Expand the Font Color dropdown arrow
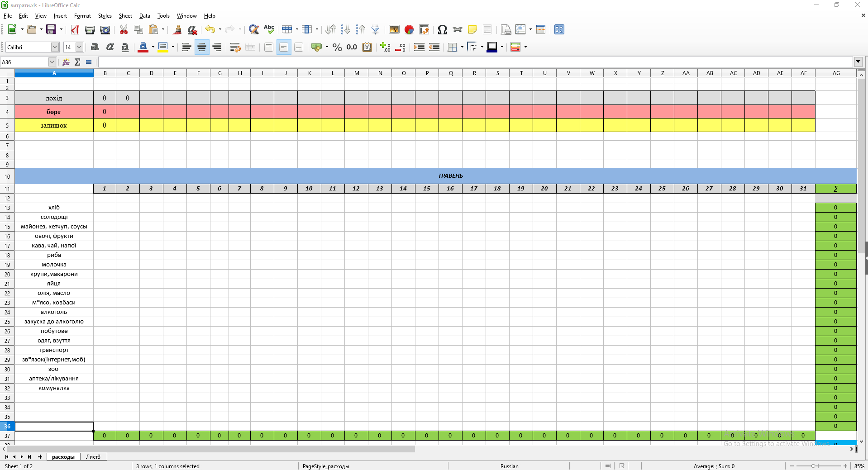 (x=153, y=47)
